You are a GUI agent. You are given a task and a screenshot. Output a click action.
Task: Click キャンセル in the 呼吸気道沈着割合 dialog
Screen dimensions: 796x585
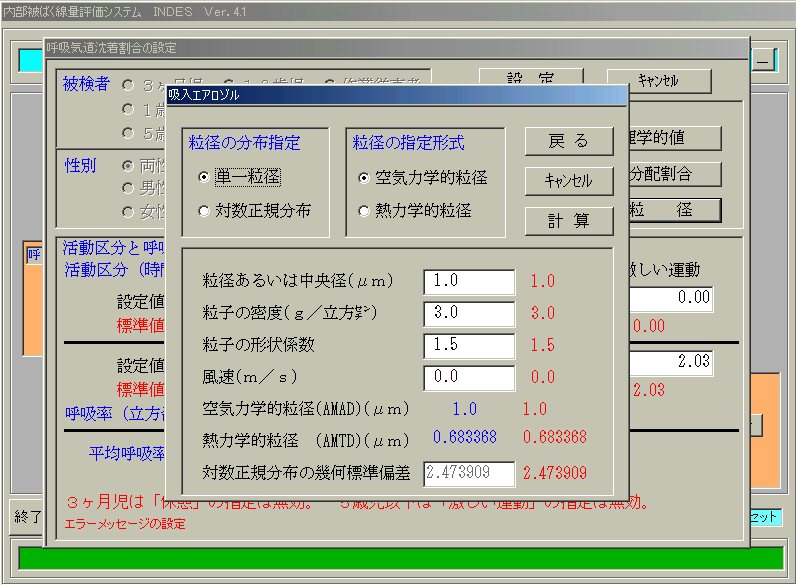coord(659,81)
